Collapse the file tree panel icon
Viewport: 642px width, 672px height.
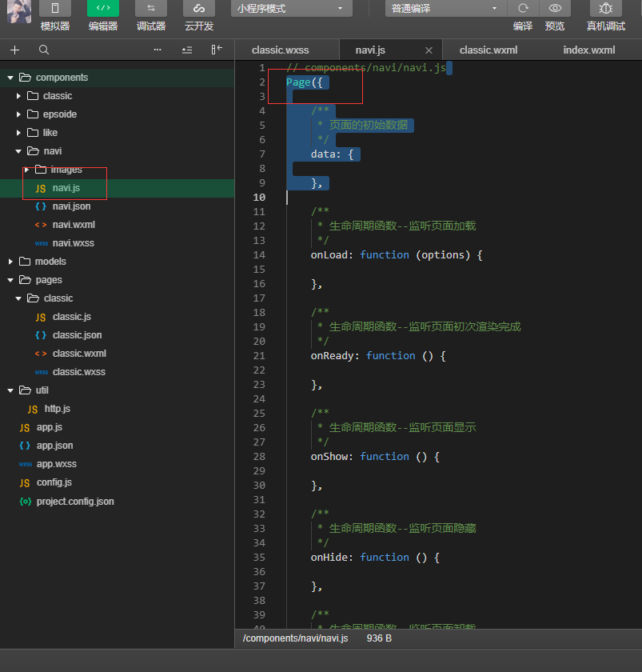coord(216,50)
